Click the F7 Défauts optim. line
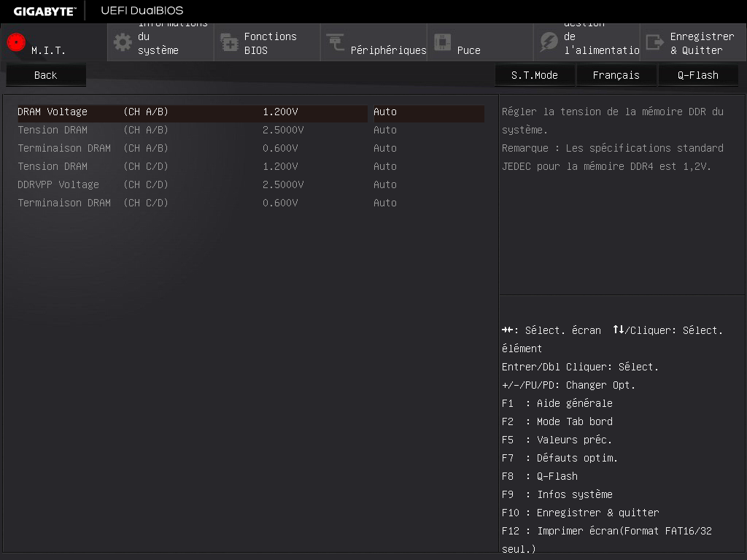 560,458
